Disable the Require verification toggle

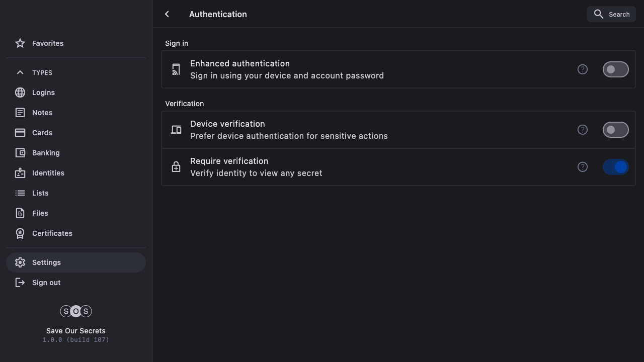pos(615,167)
